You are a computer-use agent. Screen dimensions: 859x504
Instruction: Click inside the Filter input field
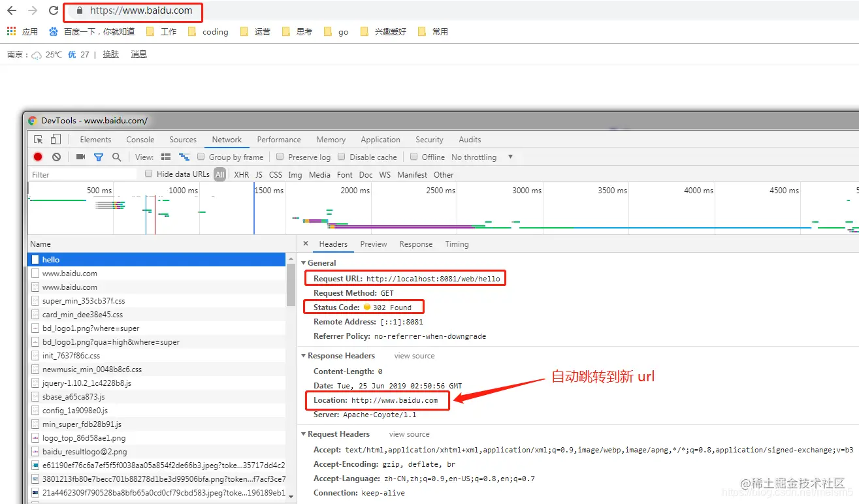pos(84,174)
